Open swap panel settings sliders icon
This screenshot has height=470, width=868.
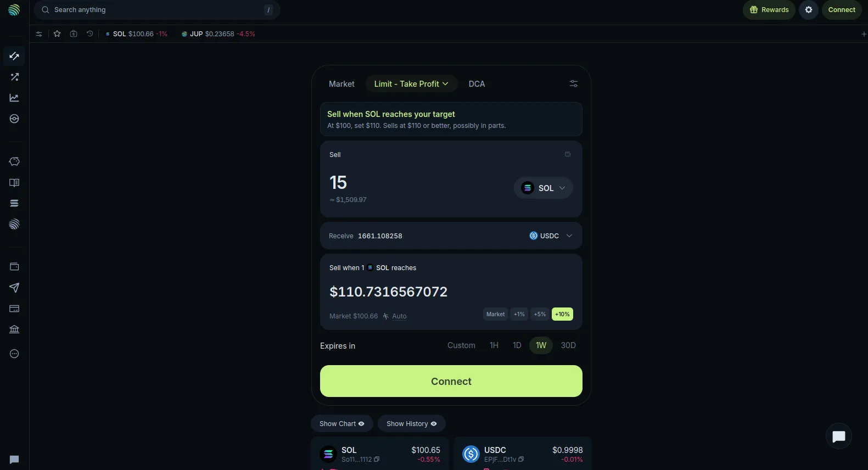[574, 83]
